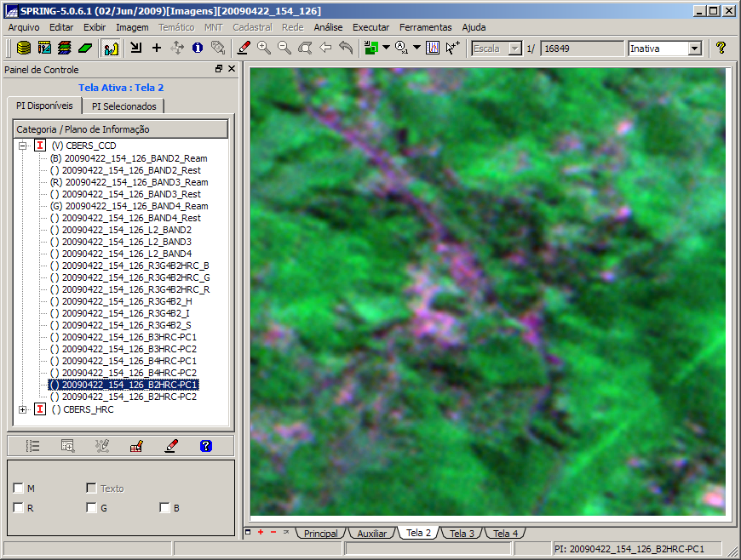
Task: Collapse the CBERS_CCD category tree node
Action: pos(22,146)
